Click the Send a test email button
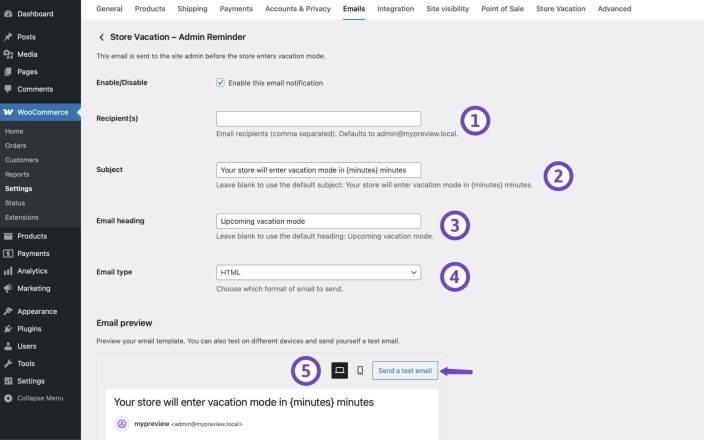 click(405, 371)
